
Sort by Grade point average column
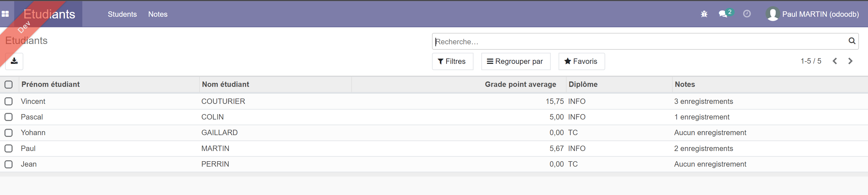[520, 85]
